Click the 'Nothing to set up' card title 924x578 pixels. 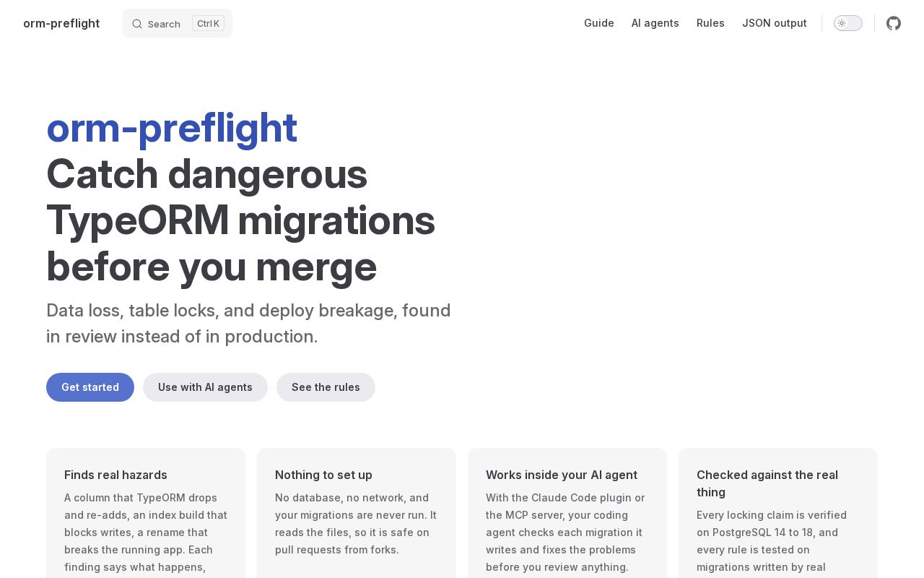(323, 475)
